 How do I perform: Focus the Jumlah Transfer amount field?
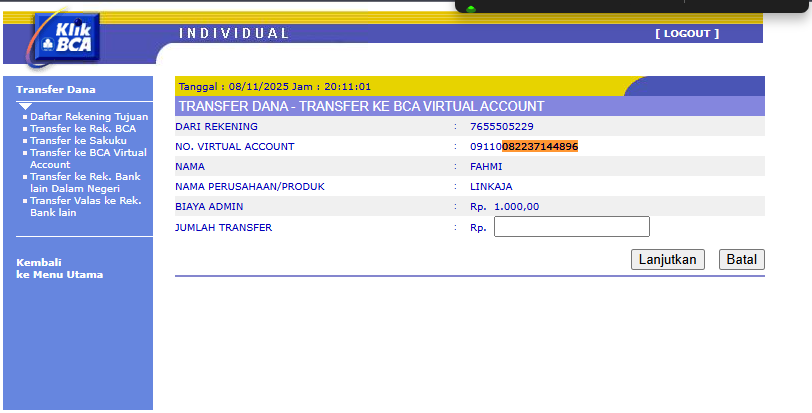[572, 227]
